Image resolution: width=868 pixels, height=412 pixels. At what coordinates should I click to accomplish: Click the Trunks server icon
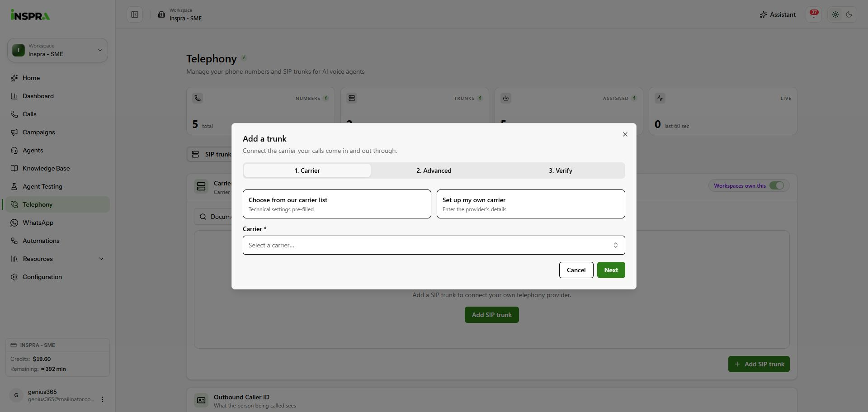pyautogui.click(x=352, y=98)
